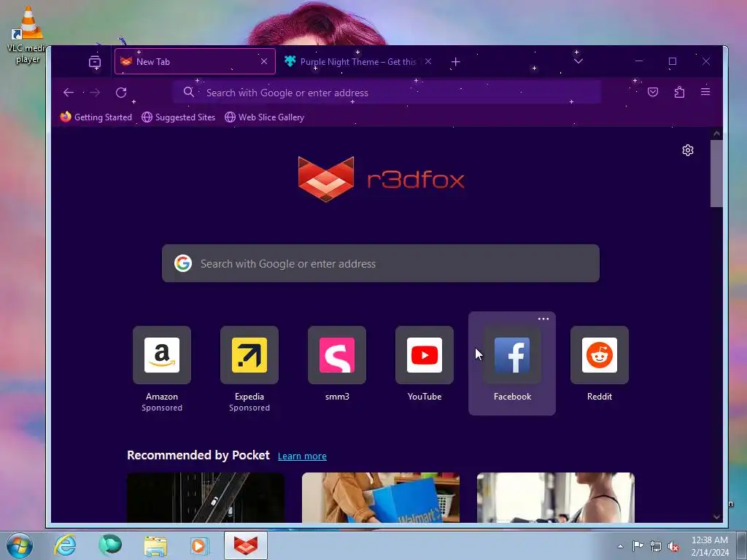Open network tray icon
Viewport: 747px width, 560px height.
[656, 546]
